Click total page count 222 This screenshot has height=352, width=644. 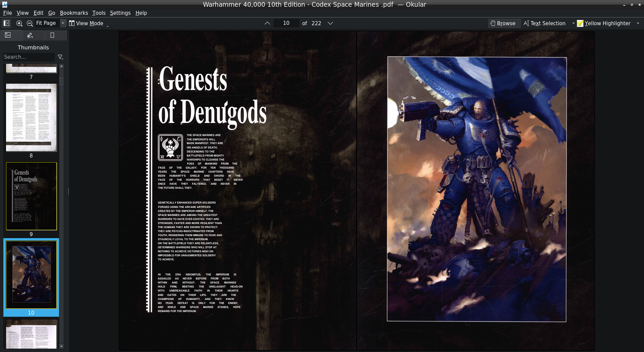pyautogui.click(x=316, y=23)
